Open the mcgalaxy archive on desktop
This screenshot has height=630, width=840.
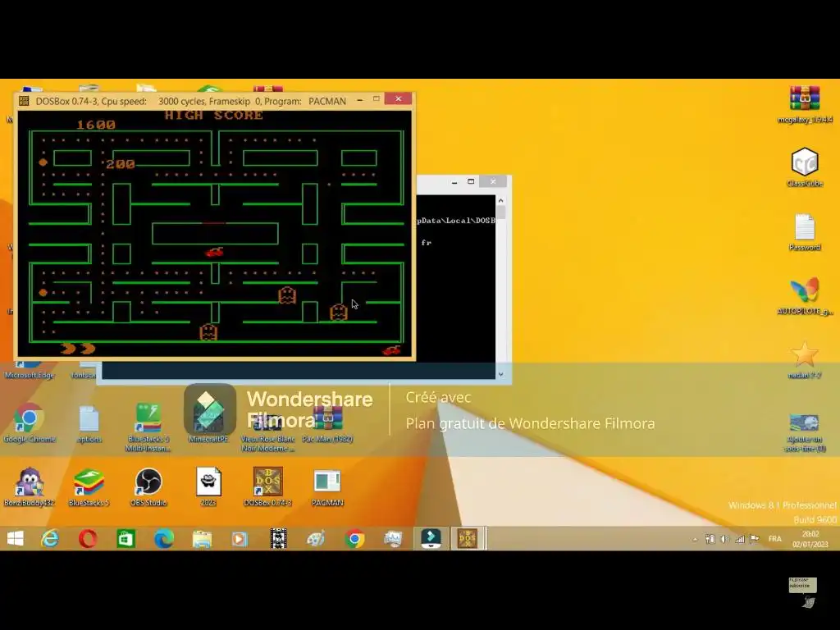805,104
